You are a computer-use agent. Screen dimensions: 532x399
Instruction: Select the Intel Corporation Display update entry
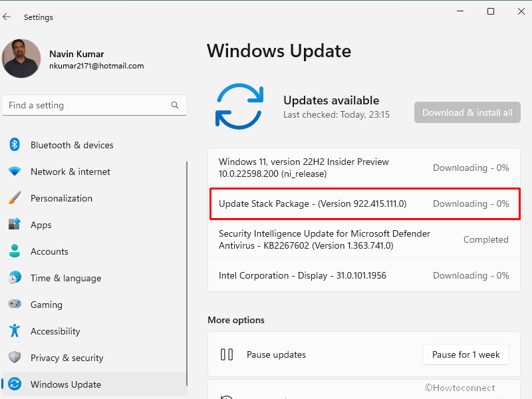(x=364, y=275)
